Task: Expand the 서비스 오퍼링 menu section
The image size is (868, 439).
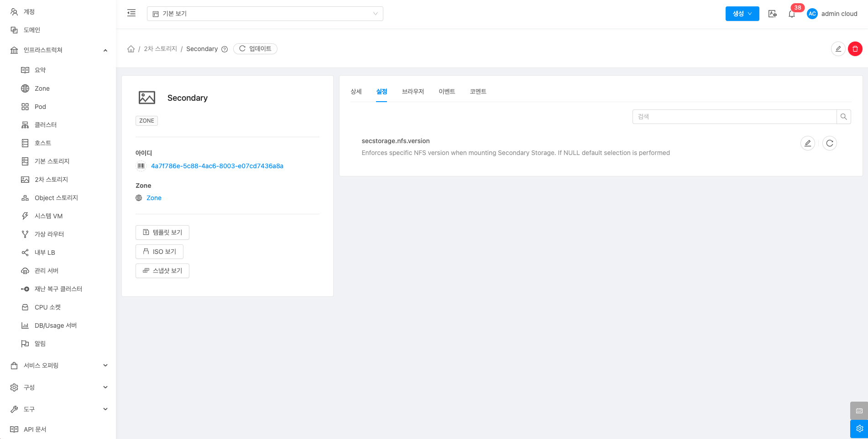Action: click(x=58, y=365)
